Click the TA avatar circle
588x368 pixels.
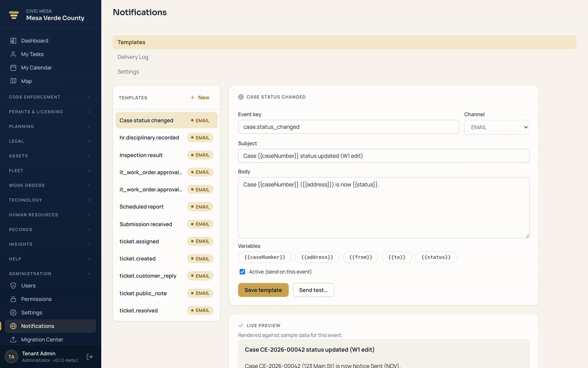pos(11,357)
